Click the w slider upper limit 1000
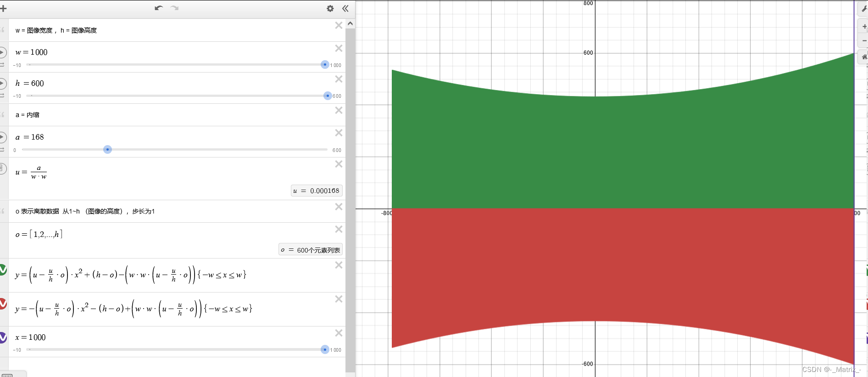The height and width of the screenshot is (377, 868). (336, 65)
